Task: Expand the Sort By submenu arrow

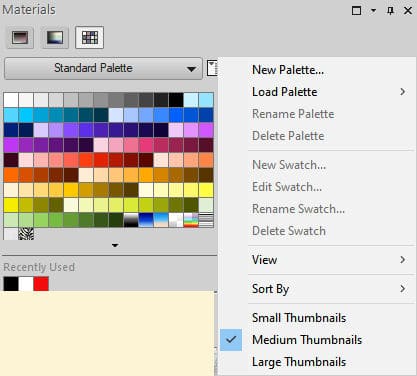Action: click(403, 289)
